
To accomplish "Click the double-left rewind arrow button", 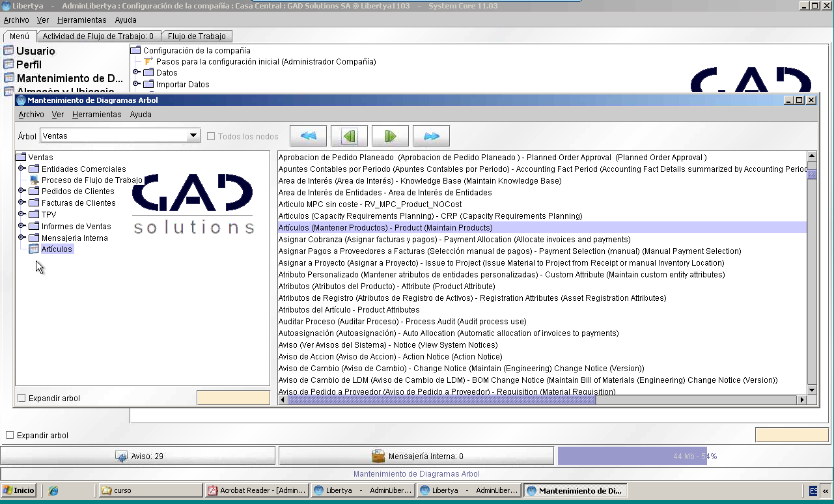I will point(308,136).
